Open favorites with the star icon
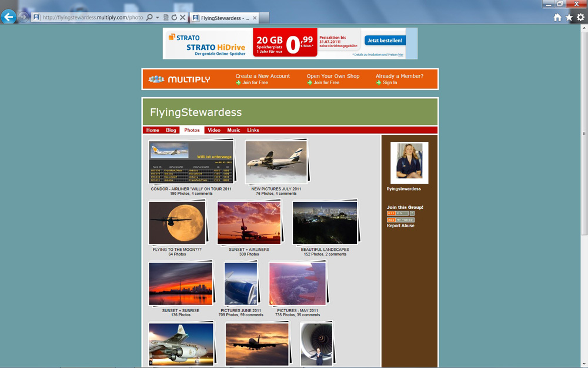The image size is (588, 368). coord(569,18)
